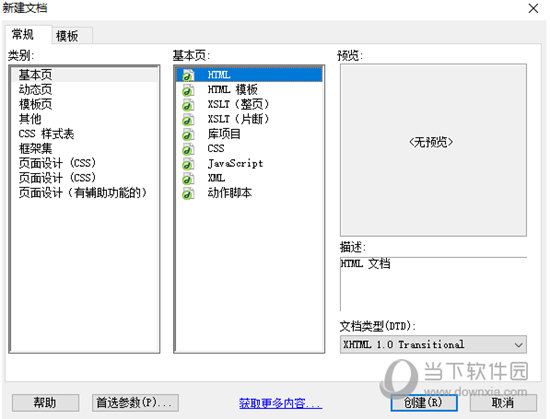Select the CSS file icon in 基本页
Viewport: 550px width, 419px height.
[x=188, y=149]
